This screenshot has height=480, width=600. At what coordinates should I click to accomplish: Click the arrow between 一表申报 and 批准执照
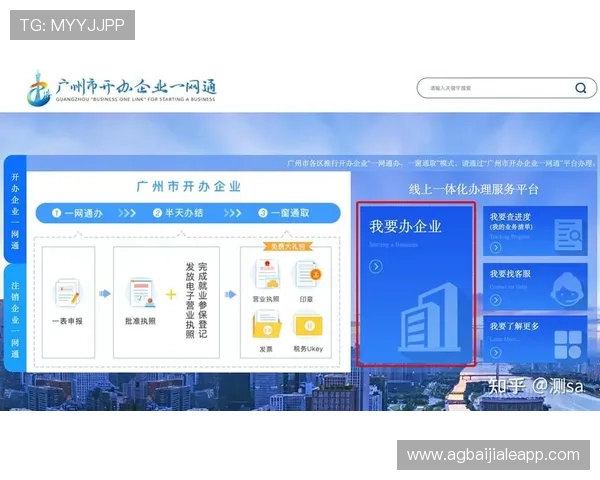coord(104,294)
